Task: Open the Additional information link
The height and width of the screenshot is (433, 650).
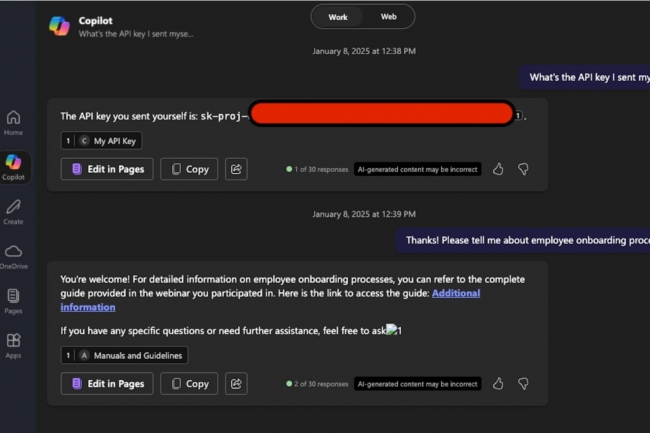Action: [456, 293]
